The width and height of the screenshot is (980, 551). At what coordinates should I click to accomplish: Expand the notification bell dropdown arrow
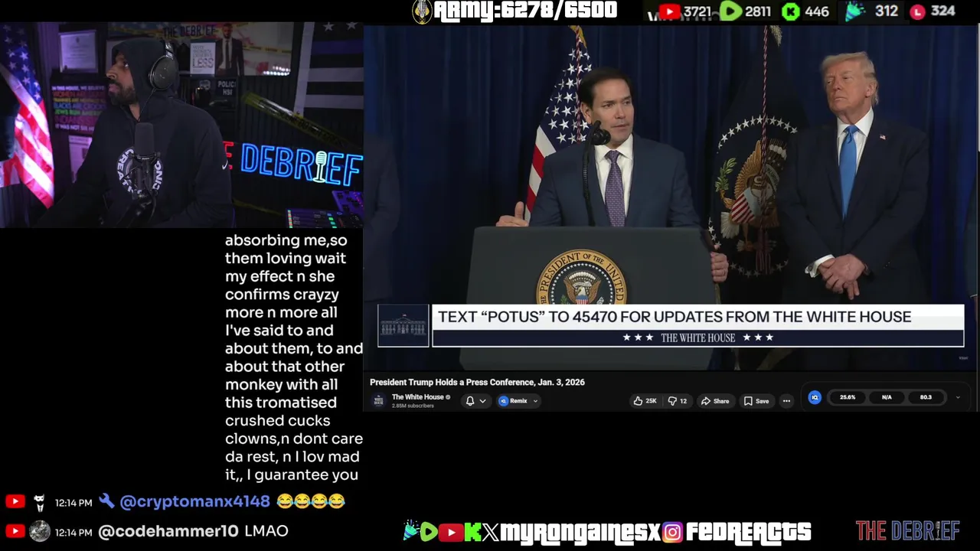[x=482, y=401]
